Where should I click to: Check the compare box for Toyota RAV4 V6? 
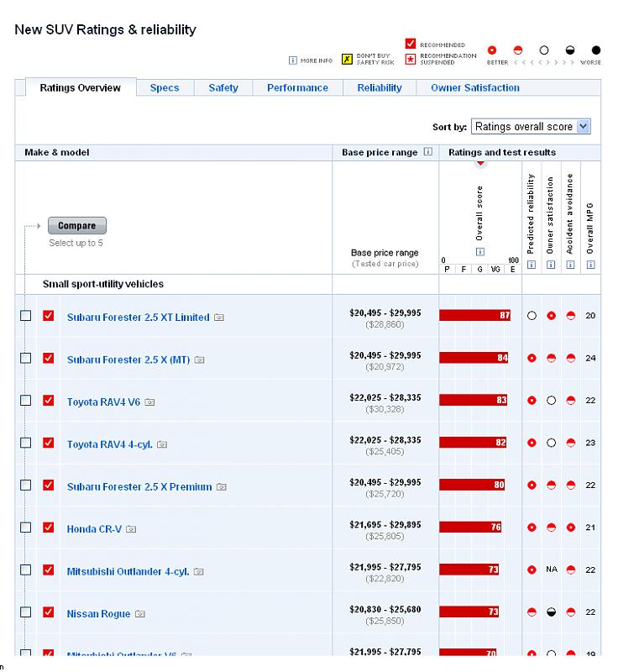[26, 401]
